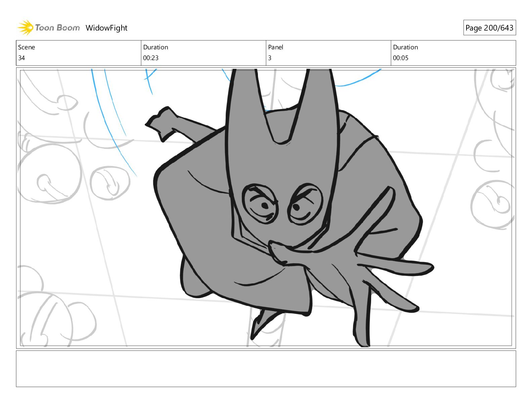Click the Scene header label
Screen dimensions: 532x411
pyautogui.click(x=27, y=47)
